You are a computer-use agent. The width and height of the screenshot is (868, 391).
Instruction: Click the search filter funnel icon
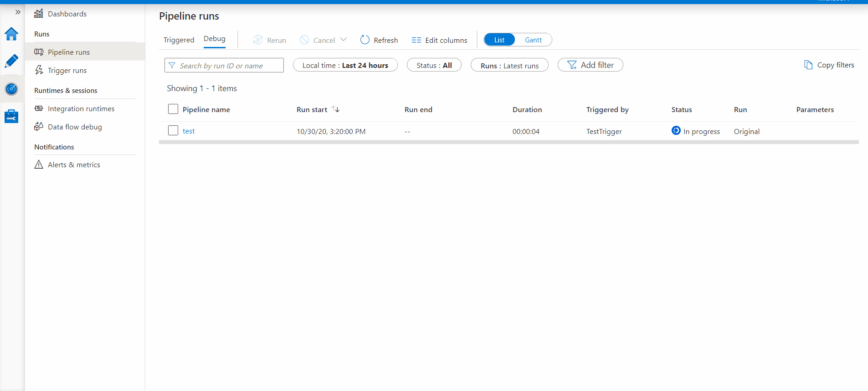(172, 66)
